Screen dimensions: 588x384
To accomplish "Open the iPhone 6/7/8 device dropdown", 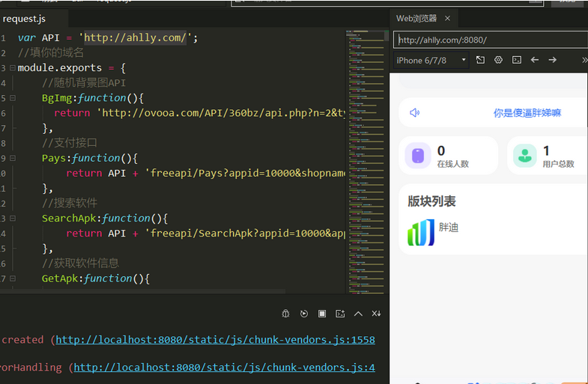I will click(x=431, y=60).
